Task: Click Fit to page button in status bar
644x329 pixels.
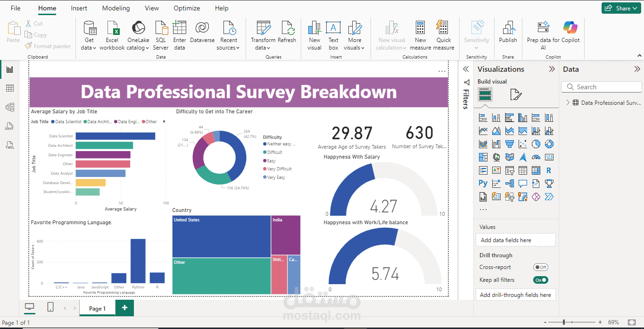Action: [632, 322]
